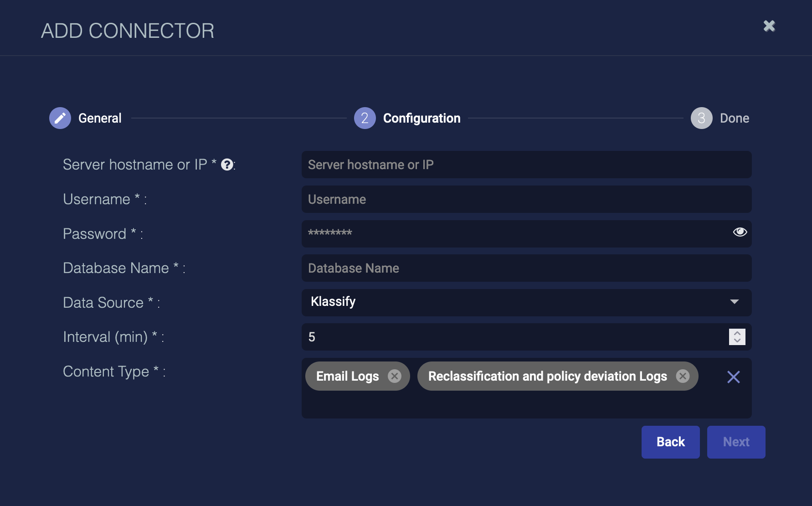Click the help icon beside Server hostname

coord(227,165)
